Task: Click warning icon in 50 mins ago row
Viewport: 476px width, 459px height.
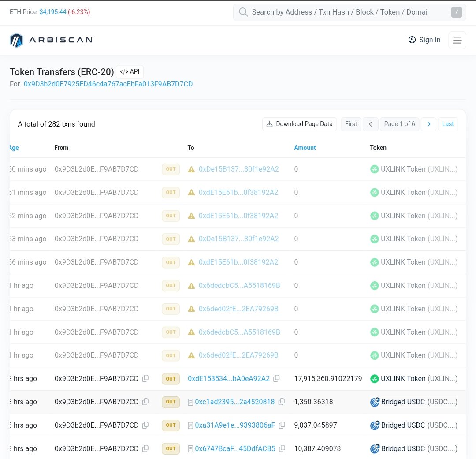Action: point(191,169)
